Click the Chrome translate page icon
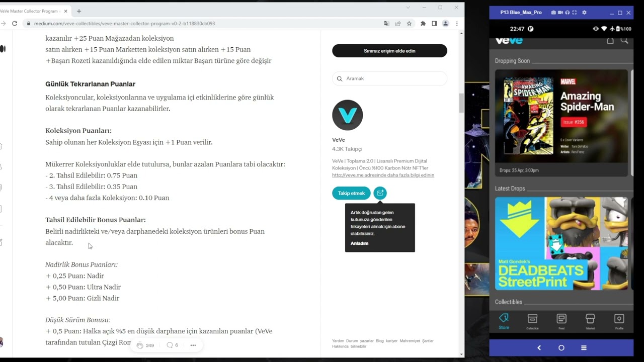644x362 pixels. (x=386, y=23)
